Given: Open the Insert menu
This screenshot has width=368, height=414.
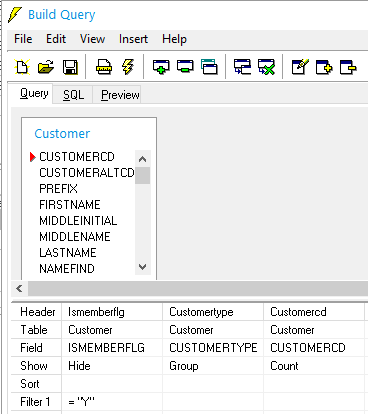Looking at the screenshot, I should click(x=133, y=39).
